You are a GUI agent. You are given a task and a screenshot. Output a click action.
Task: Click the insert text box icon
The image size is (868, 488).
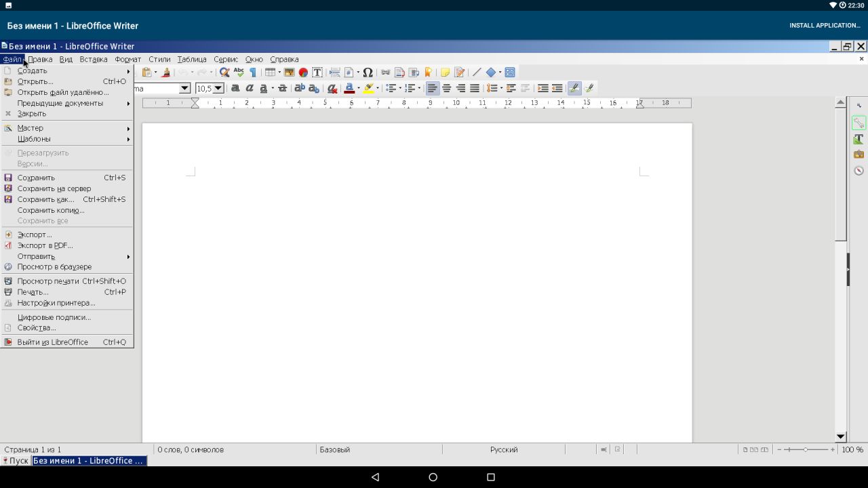click(317, 73)
